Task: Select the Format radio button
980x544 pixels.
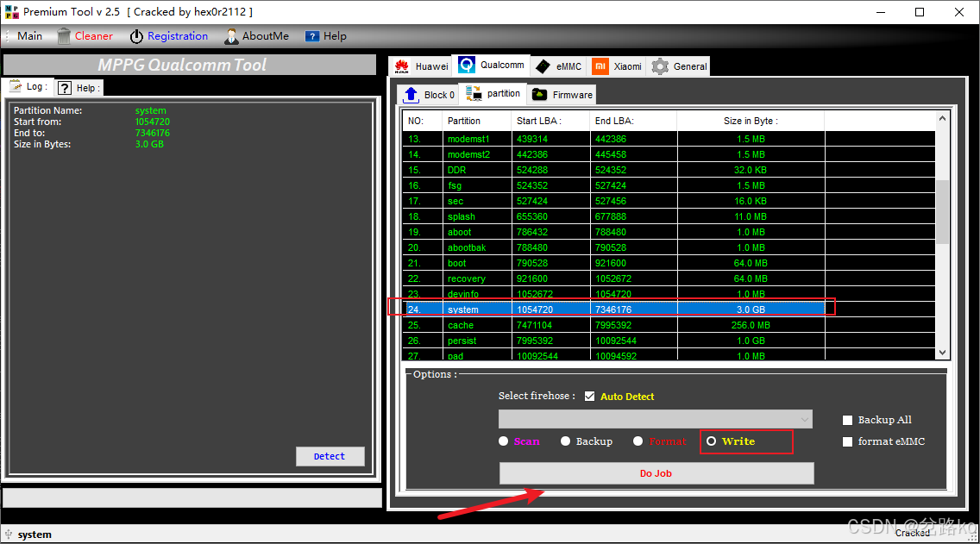Action: (x=638, y=441)
